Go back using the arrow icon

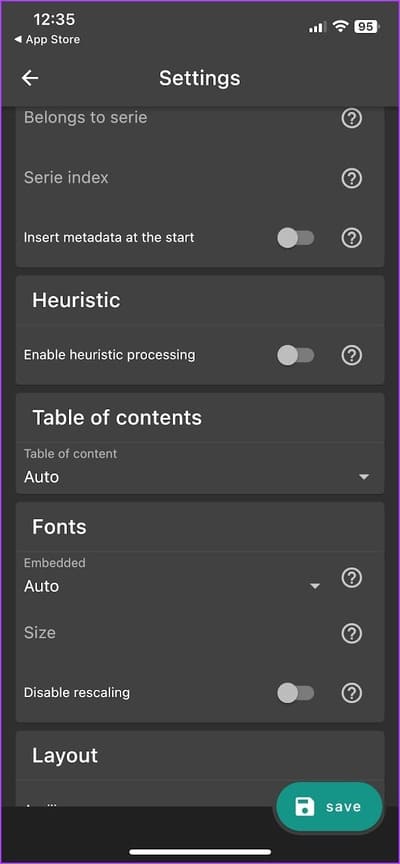coord(30,78)
